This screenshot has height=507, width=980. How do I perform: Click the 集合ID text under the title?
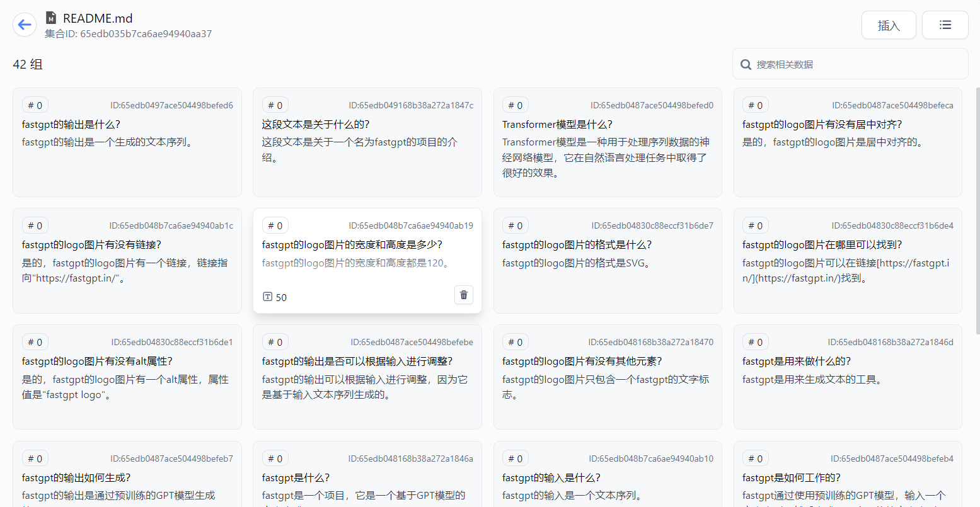pos(128,34)
